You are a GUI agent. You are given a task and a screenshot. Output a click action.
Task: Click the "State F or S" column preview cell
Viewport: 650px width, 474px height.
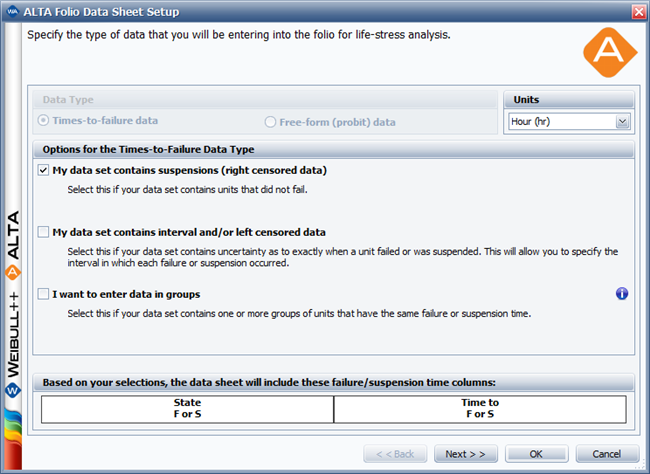(x=187, y=408)
